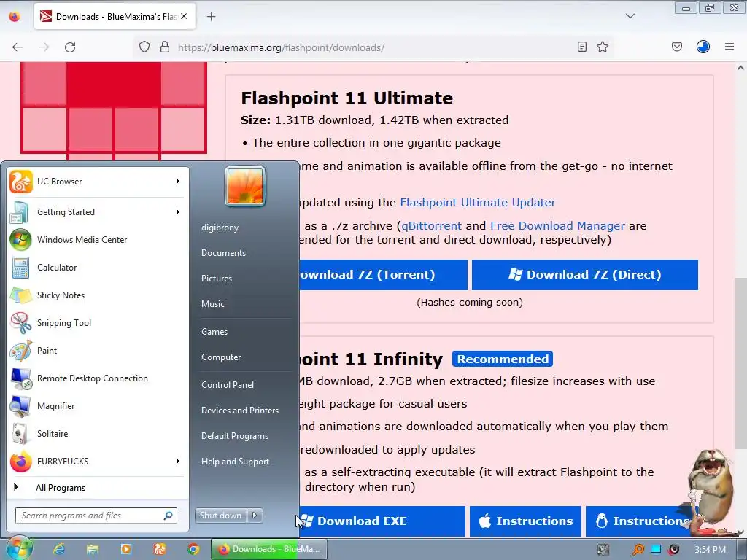
Task: Click the Windows Start orb
Action: [20, 548]
